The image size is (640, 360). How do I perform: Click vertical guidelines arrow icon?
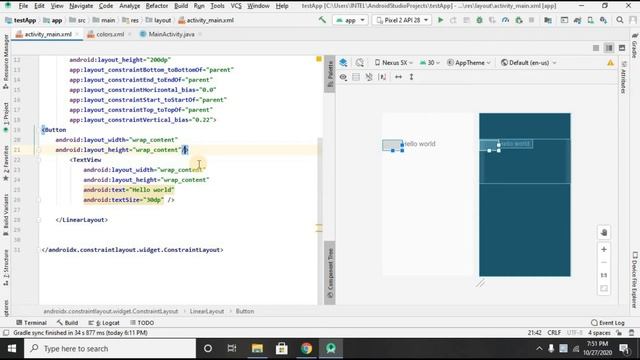coord(411,77)
